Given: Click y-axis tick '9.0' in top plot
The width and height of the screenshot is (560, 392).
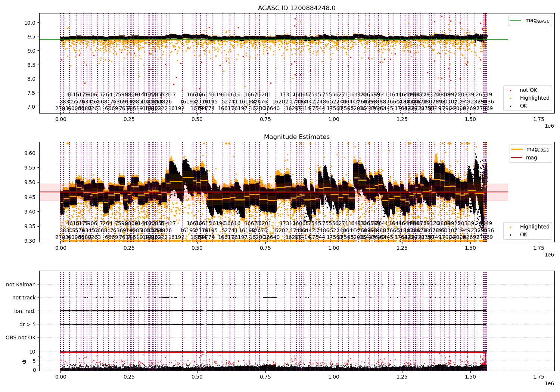Looking at the screenshot, I should (x=31, y=51).
